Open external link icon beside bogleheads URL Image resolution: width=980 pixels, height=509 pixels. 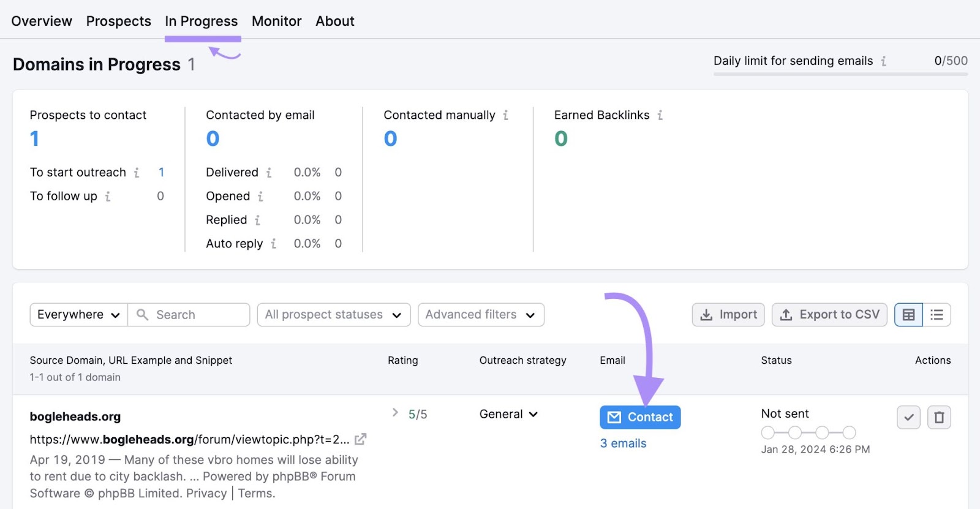pyautogui.click(x=360, y=439)
